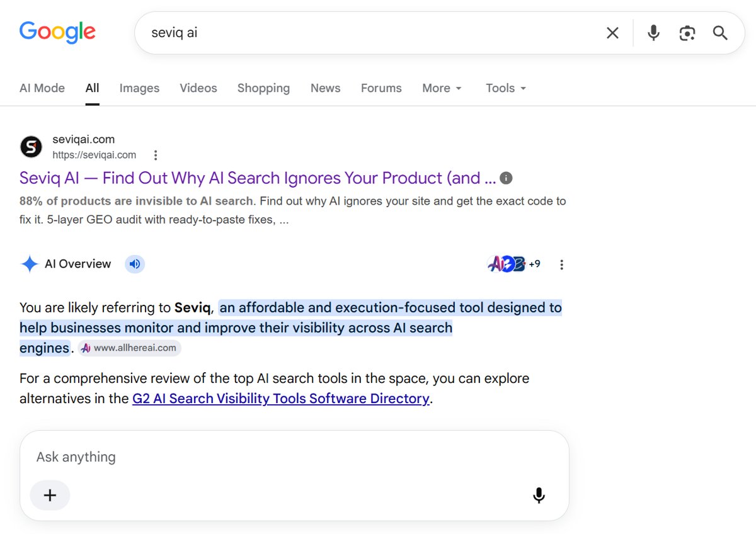Viewport: 756px width, 534px height.
Task: Expand the More dropdown
Action: point(442,88)
